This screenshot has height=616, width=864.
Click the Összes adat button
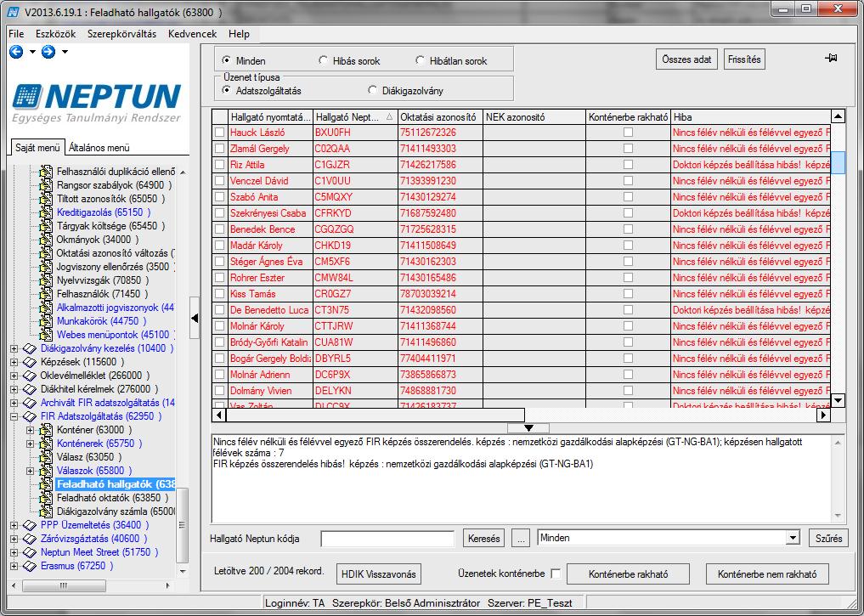(686, 59)
